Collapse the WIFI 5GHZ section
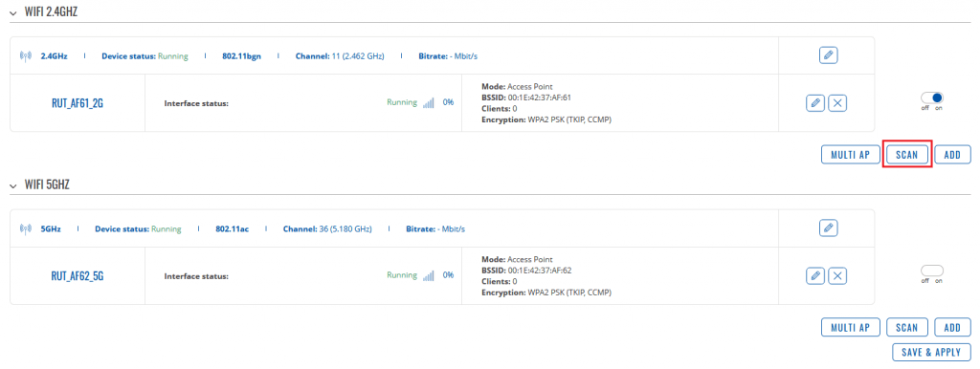Screen dimensions: 980x369 click(x=13, y=186)
